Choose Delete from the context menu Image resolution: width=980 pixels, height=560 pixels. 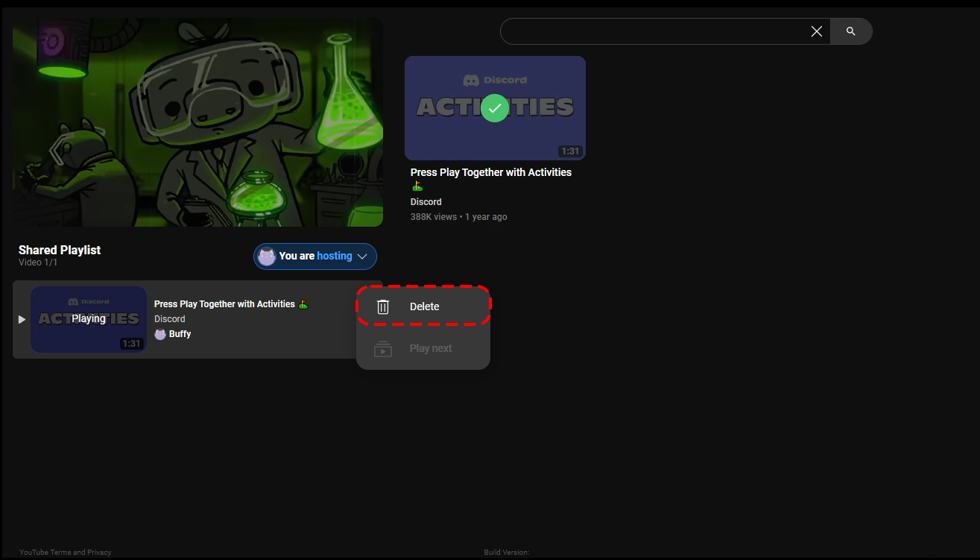pyautogui.click(x=425, y=306)
